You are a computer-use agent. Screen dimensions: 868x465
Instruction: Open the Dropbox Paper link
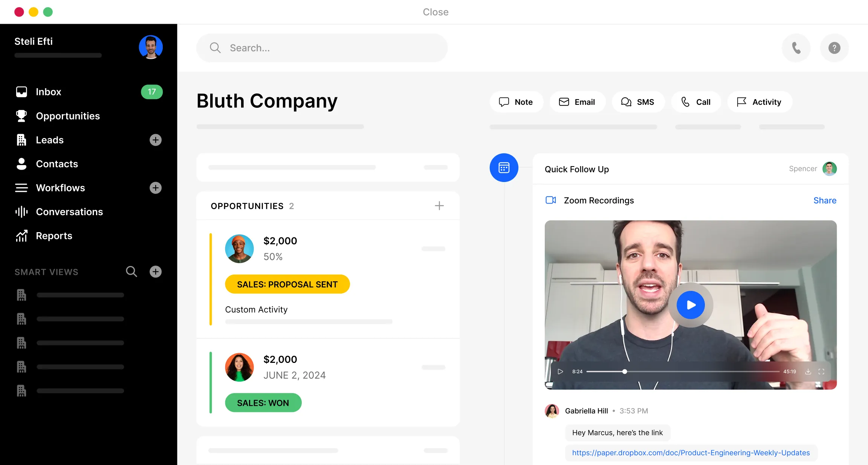691,453
